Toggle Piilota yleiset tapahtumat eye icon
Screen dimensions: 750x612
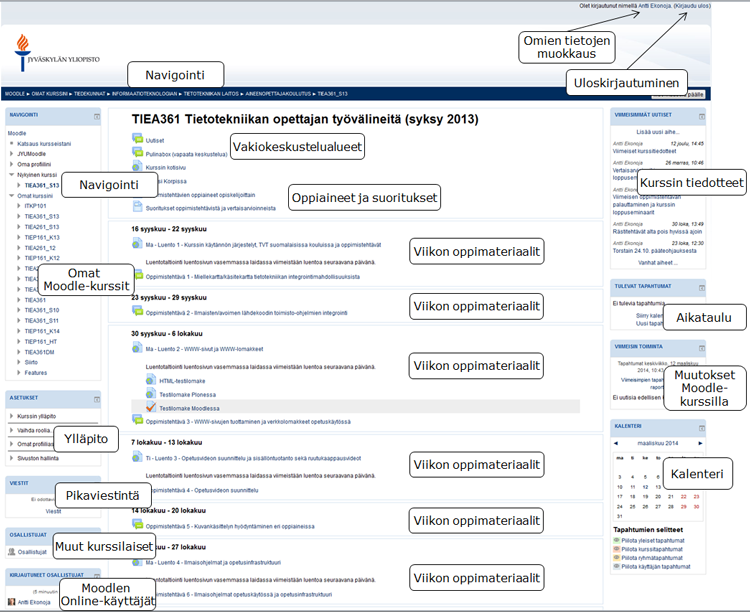[617, 540]
